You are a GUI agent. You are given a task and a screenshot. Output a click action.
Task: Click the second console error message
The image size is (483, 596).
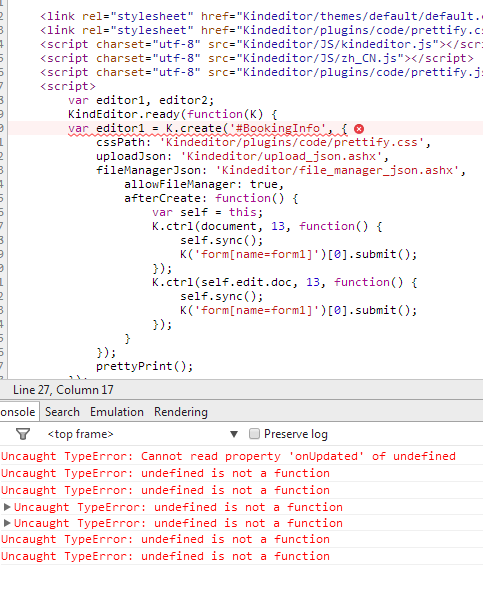tap(165, 473)
